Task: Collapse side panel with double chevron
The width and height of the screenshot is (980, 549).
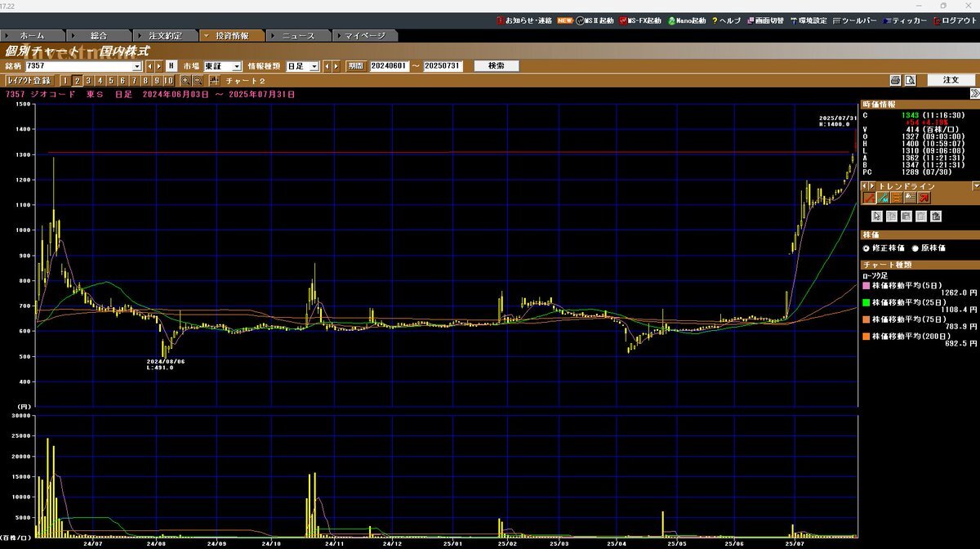Action: pos(975,93)
